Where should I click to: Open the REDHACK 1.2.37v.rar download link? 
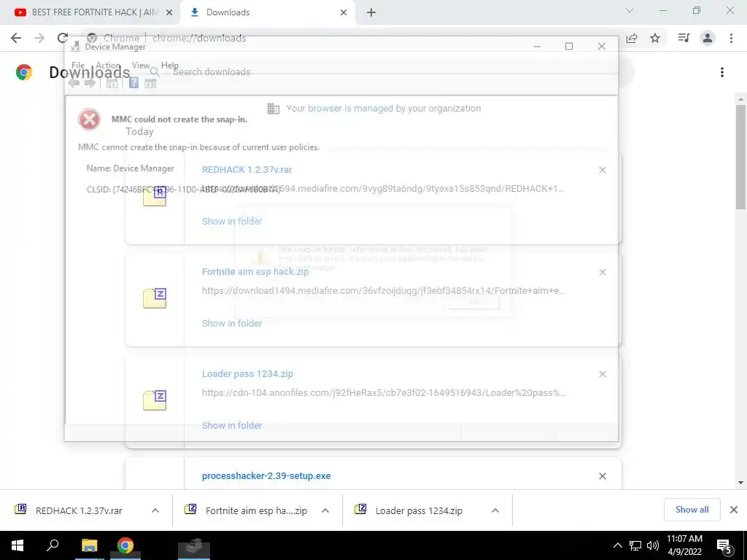[x=247, y=169]
